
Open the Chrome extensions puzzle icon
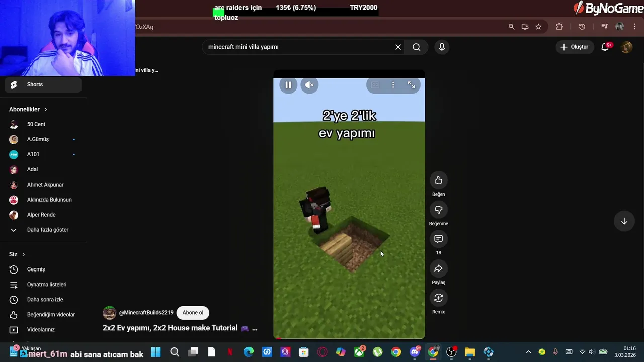coord(559,27)
